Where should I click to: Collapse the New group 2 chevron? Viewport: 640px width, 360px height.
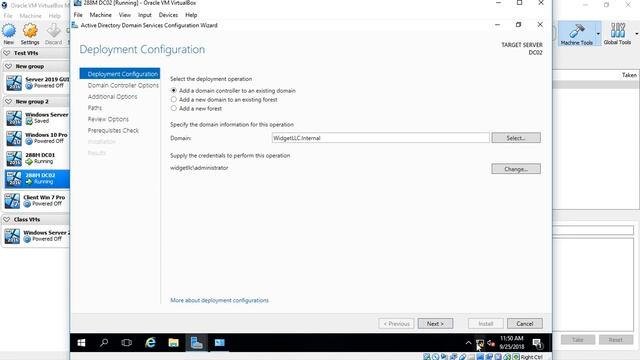click(x=8, y=101)
